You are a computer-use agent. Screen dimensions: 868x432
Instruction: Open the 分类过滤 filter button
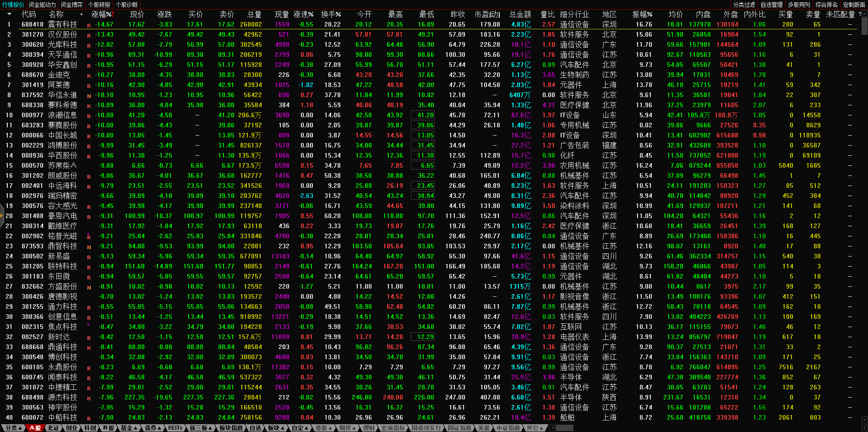(744, 5)
